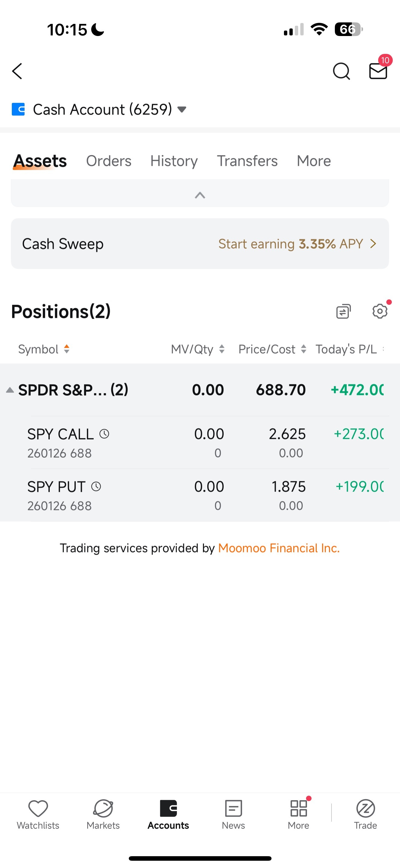Open the search magnifier icon

341,71
